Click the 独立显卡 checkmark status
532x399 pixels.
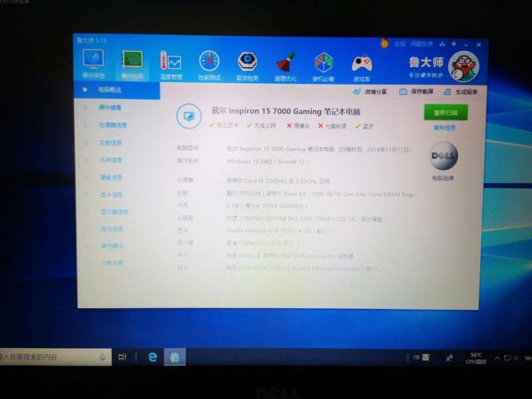(223, 125)
